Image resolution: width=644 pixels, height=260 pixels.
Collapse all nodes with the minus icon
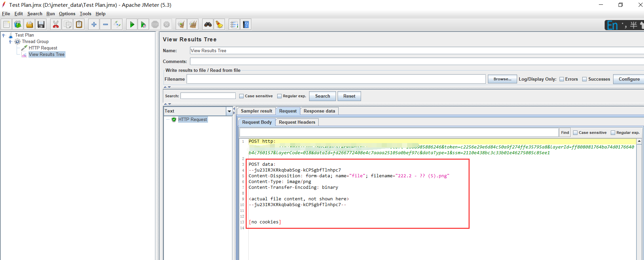tap(106, 24)
